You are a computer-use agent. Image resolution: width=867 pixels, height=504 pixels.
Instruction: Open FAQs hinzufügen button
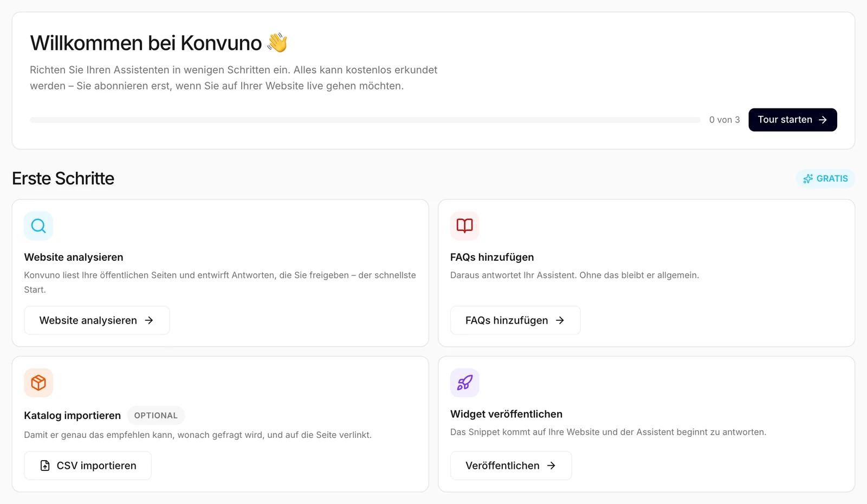pyautogui.click(x=515, y=320)
